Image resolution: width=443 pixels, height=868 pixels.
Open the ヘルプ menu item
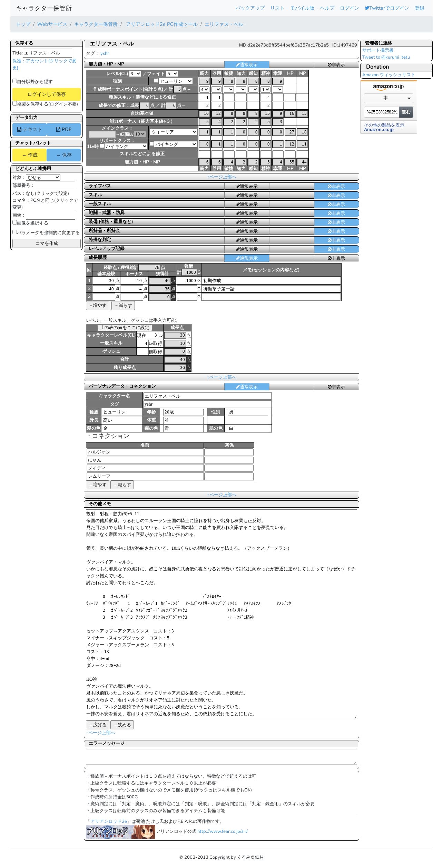pyautogui.click(x=327, y=8)
